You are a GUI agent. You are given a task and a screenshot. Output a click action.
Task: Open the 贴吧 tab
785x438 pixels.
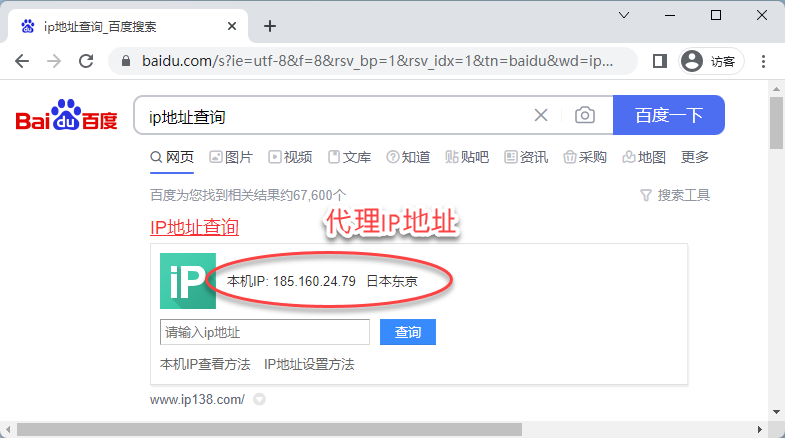[x=467, y=157]
